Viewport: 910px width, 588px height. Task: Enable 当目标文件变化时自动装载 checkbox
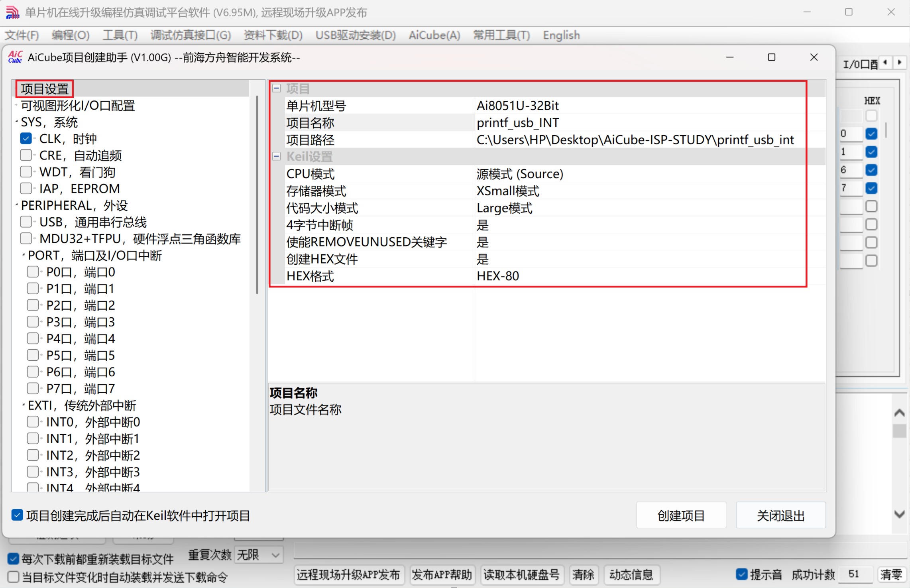coord(13,577)
